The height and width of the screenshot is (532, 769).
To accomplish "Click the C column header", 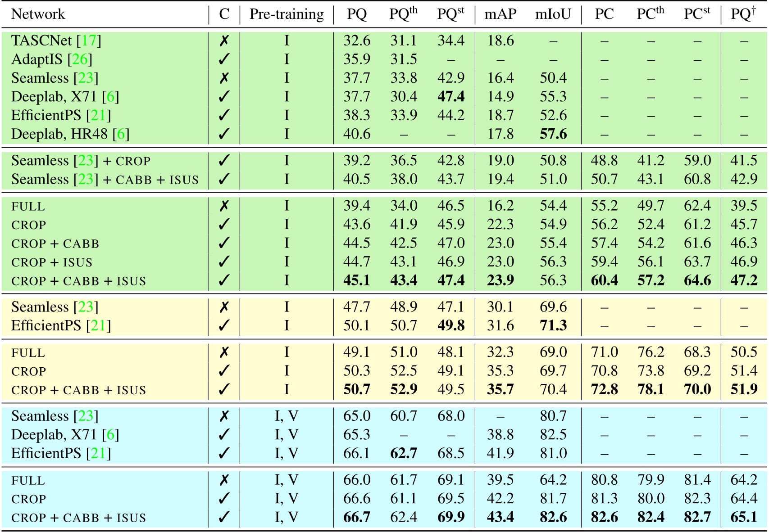I will click(x=224, y=14).
